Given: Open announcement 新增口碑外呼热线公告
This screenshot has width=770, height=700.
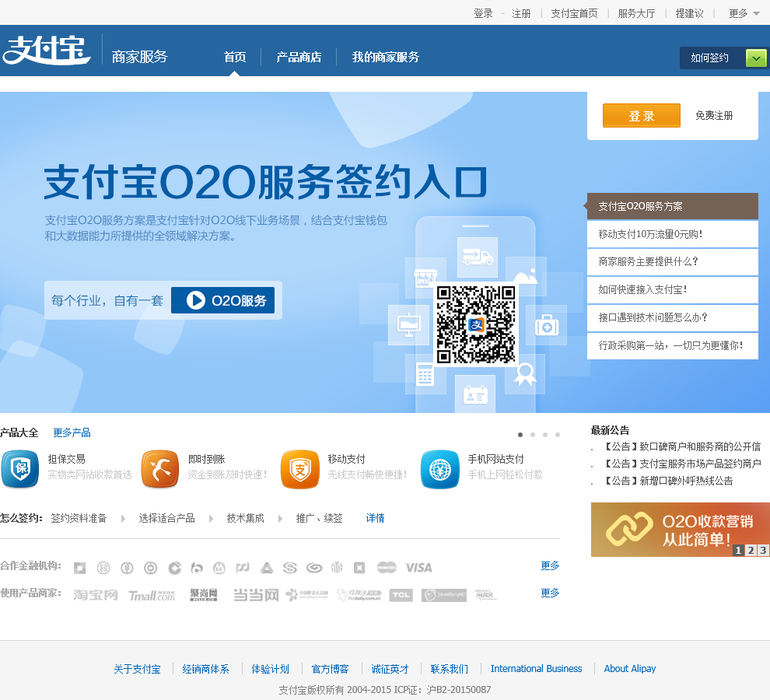Looking at the screenshot, I should tap(668, 481).
